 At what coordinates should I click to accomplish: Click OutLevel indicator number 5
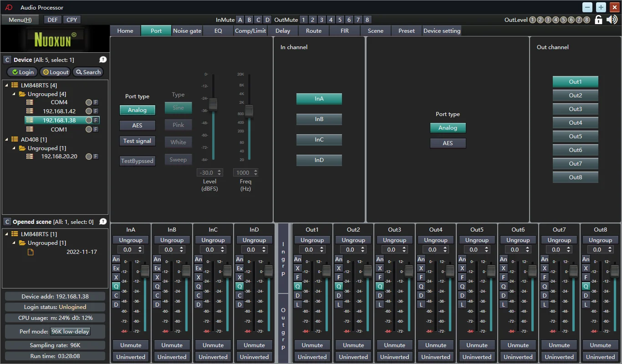pyautogui.click(x=563, y=20)
